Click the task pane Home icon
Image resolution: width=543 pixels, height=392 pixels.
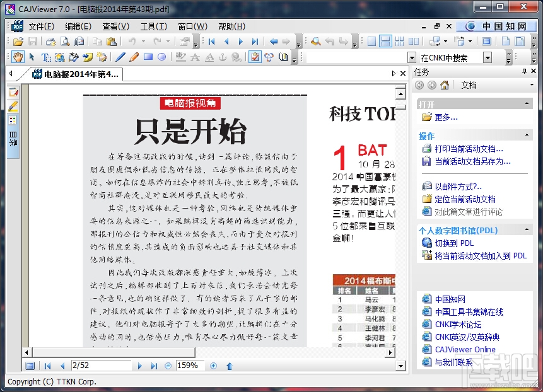point(445,85)
